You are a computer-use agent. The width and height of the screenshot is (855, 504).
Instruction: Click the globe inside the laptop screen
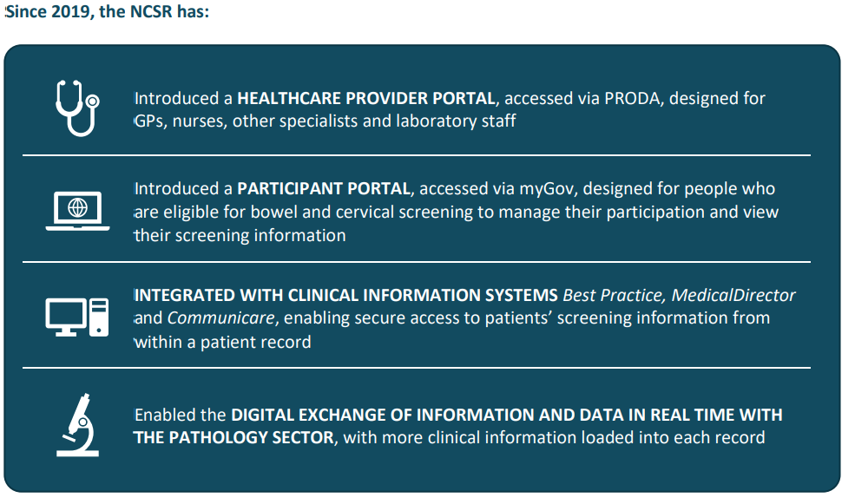77,207
